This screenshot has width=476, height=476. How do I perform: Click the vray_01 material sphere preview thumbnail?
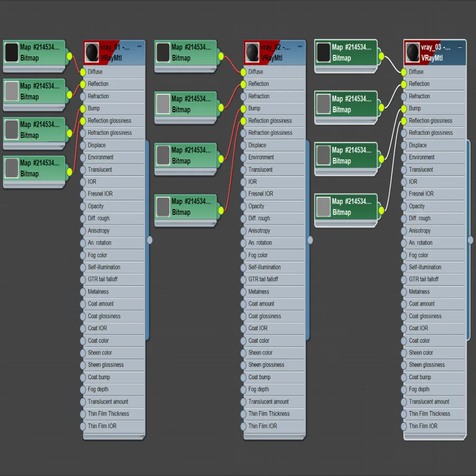[x=92, y=52]
